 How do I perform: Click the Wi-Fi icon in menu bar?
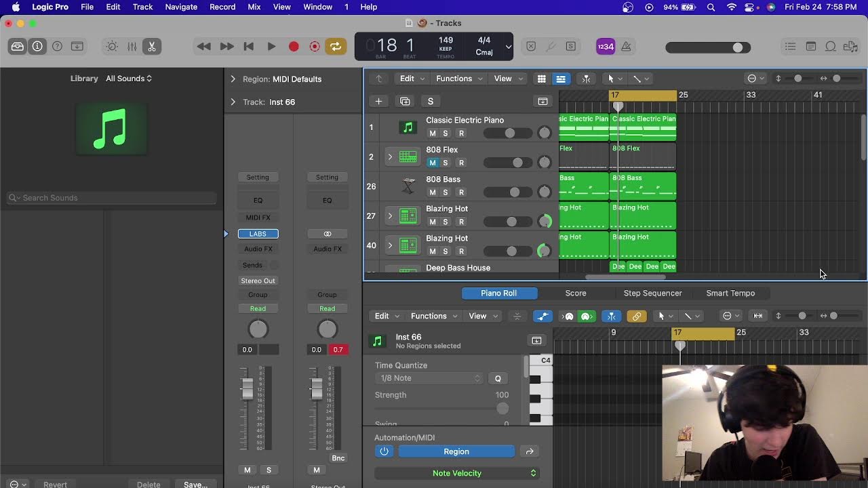(x=731, y=7)
